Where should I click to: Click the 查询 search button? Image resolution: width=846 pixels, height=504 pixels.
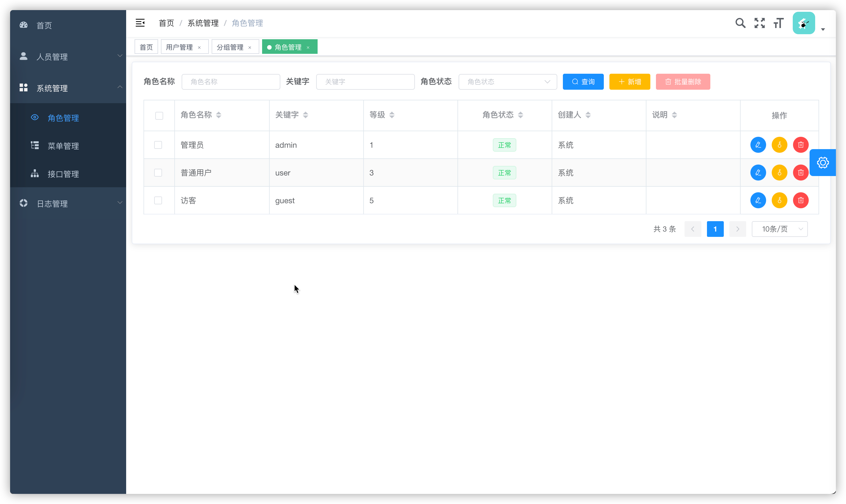coord(583,82)
